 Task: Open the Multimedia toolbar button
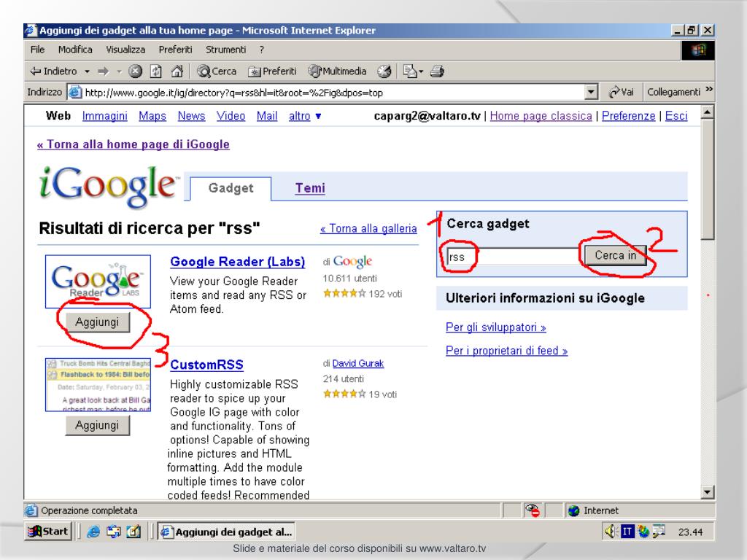[x=337, y=71]
